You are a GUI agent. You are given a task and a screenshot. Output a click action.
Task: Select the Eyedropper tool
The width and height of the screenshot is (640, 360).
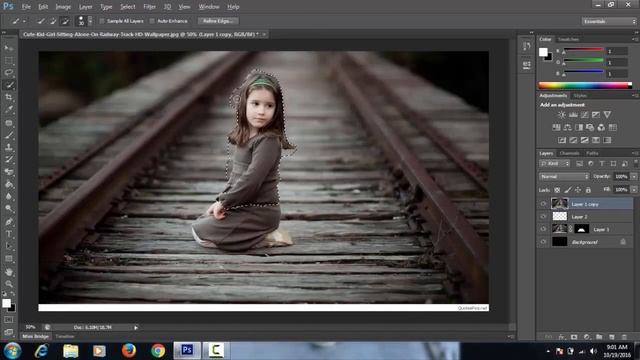point(9,109)
